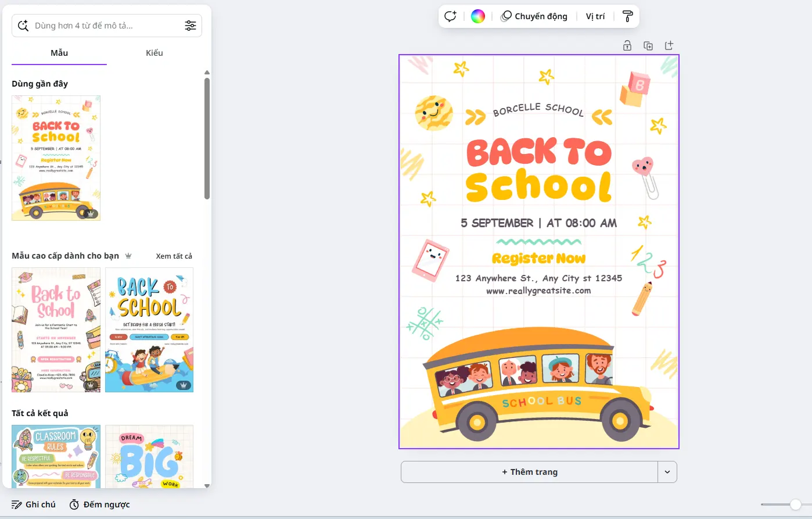Select the 5 SEPTEMBER | AT 08:00 AM text
Viewport: 812px width, 519px height.
(x=539, y=223)
